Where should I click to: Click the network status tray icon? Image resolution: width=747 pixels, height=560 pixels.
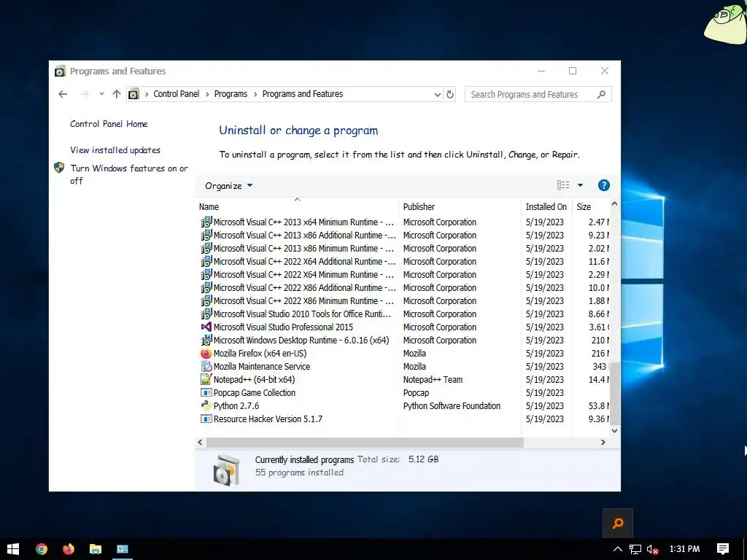(635, 549)
